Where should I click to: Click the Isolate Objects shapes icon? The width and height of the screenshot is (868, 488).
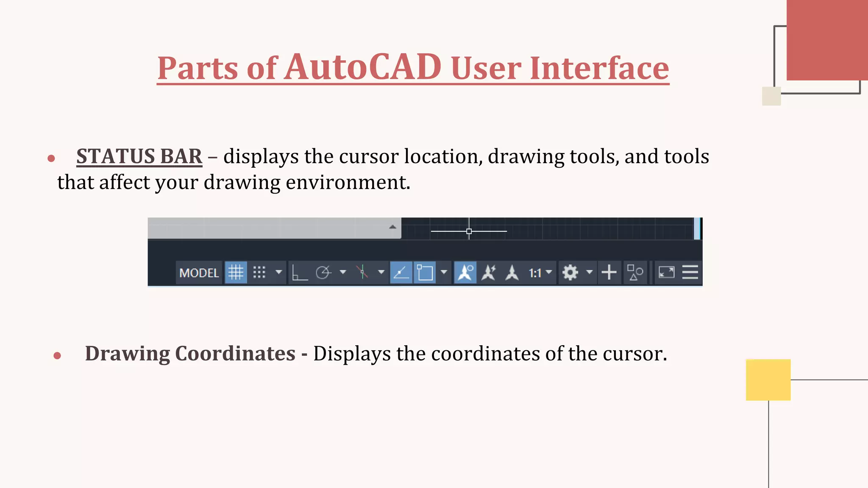pyautogui.click(x=635, y=272)
